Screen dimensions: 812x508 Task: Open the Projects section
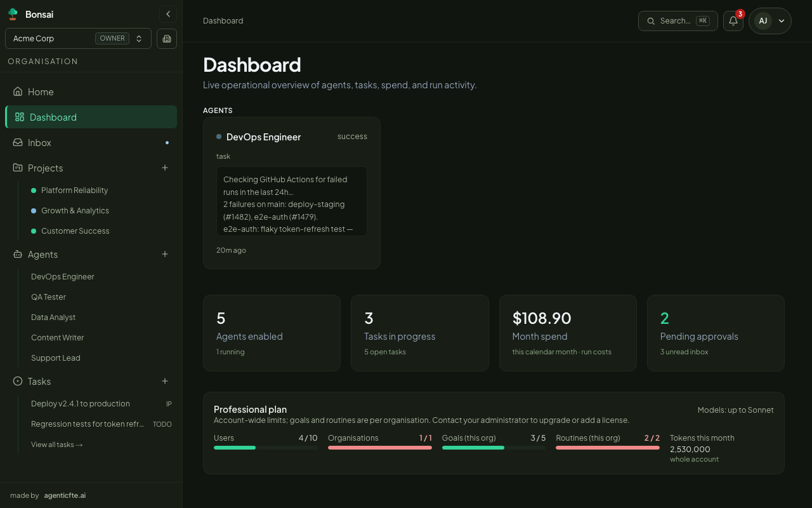45,168
